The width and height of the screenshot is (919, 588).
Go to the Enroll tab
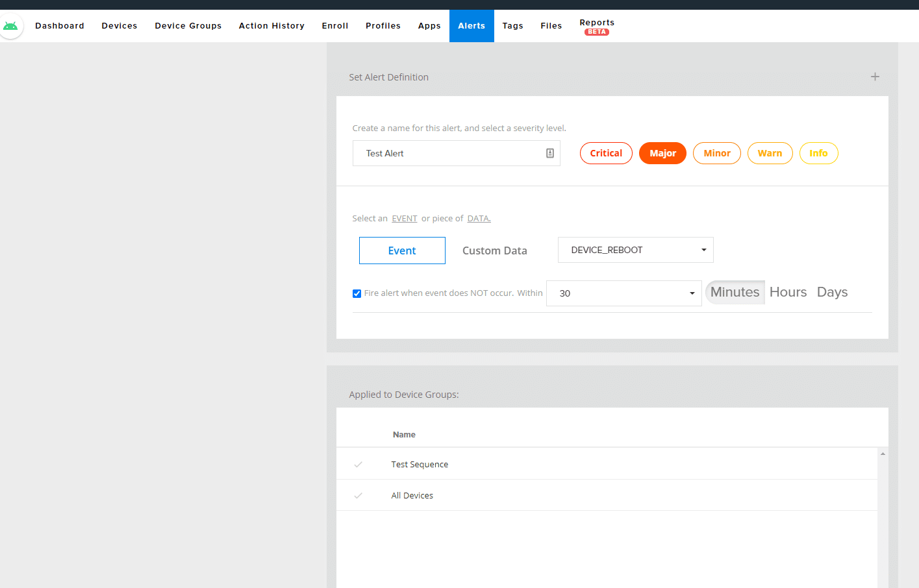[x=335, y=26]
